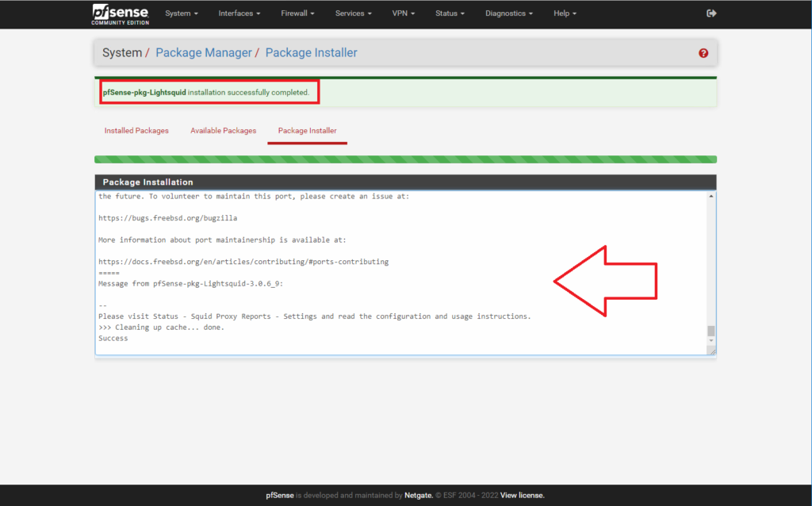The image size is (812, 506).
Task: Open the VPN dropdown menu
Action: tap(404, 13)
